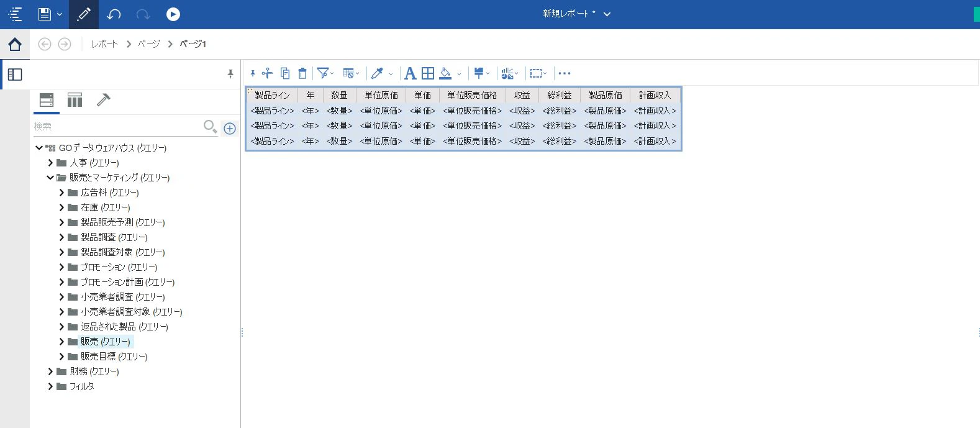Run the report with the play button
Viewport: 980px width, 428px height.
pyautogui.click(x=173, y=14)
